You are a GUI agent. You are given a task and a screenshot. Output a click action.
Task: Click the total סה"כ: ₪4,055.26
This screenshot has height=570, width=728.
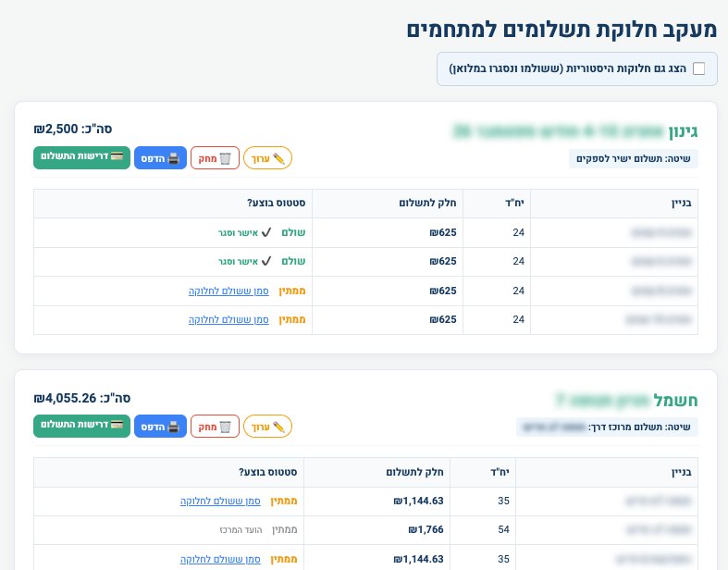click(x=82, y=398)
